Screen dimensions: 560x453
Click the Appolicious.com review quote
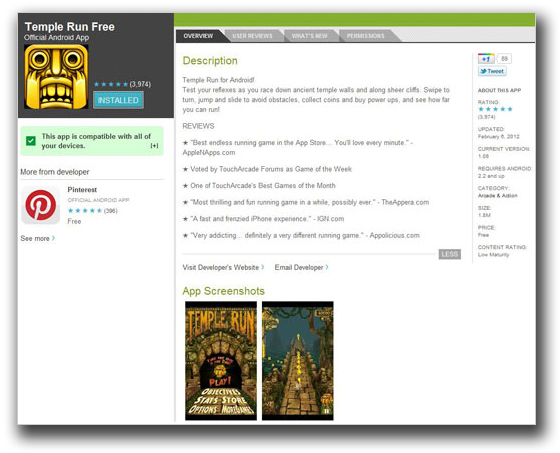click(x=301, y=235)
